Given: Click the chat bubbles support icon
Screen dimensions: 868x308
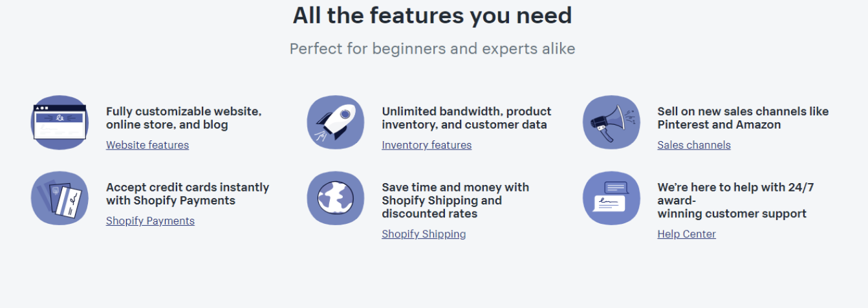Looking at the screenshot, I should [611, 198].
